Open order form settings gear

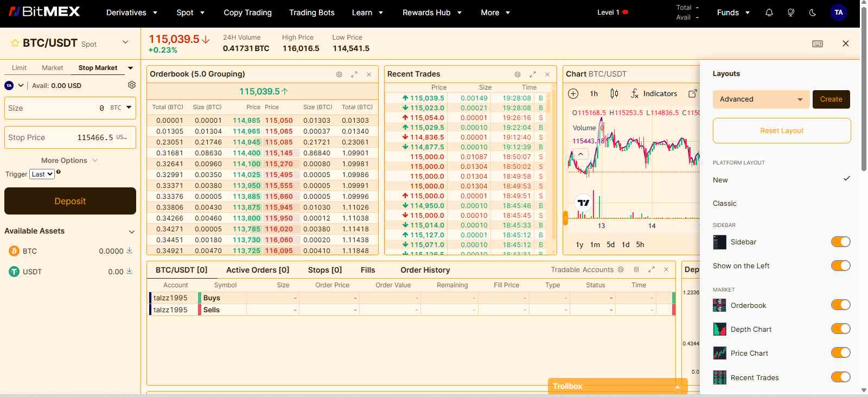[132, 85]
